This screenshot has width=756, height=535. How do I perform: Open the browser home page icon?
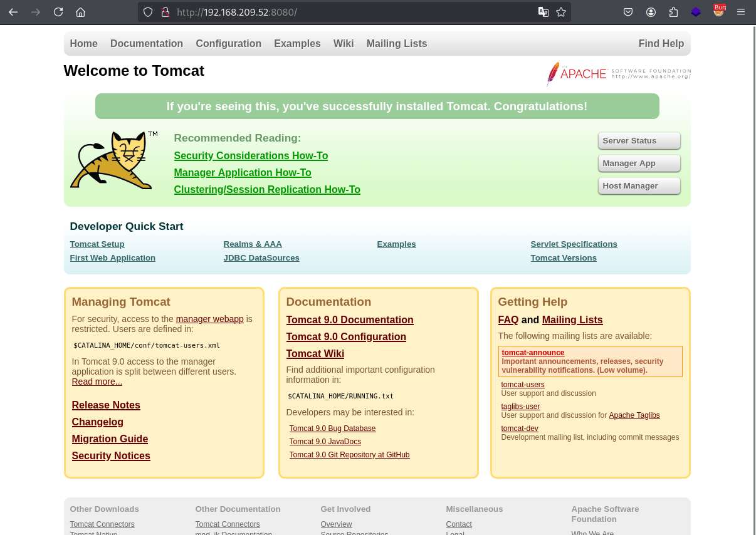(80, 12)
